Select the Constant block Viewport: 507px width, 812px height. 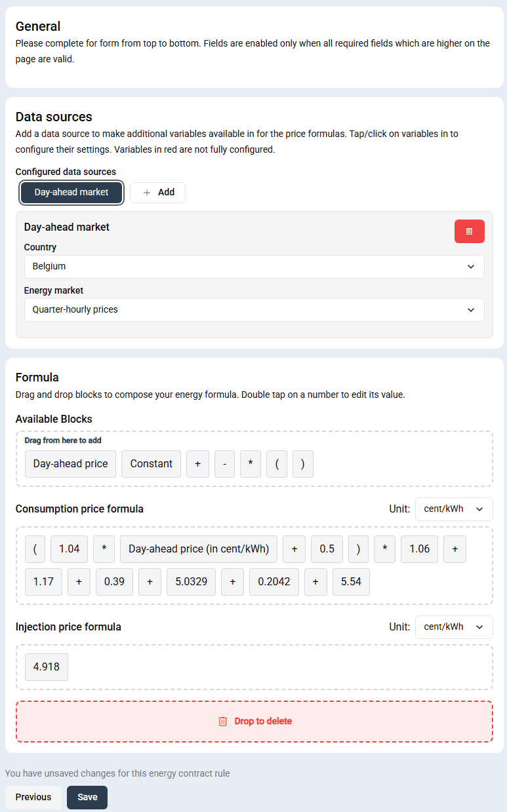click(151, 463)
